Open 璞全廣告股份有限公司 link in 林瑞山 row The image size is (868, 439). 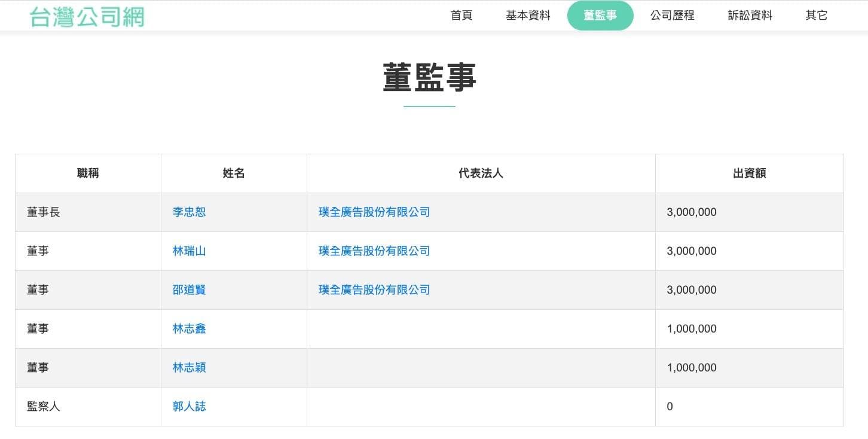click(374, 251)
